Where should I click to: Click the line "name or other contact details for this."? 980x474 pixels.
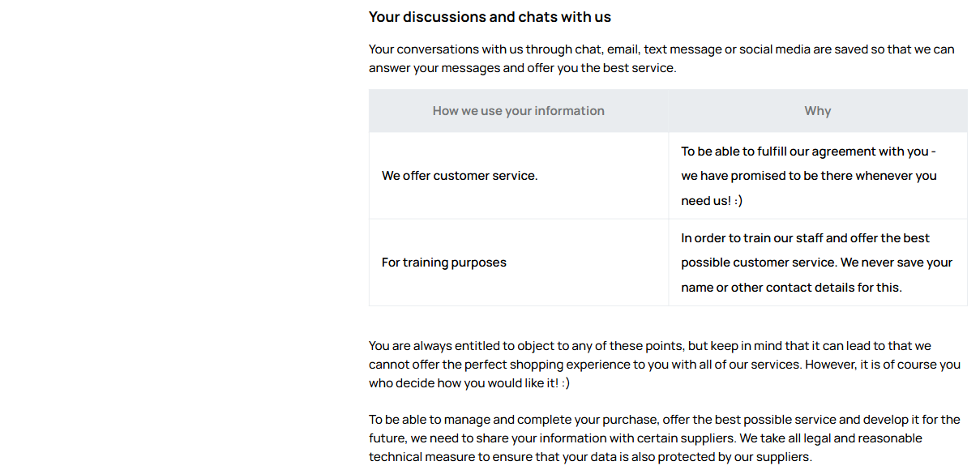point(791,288)
